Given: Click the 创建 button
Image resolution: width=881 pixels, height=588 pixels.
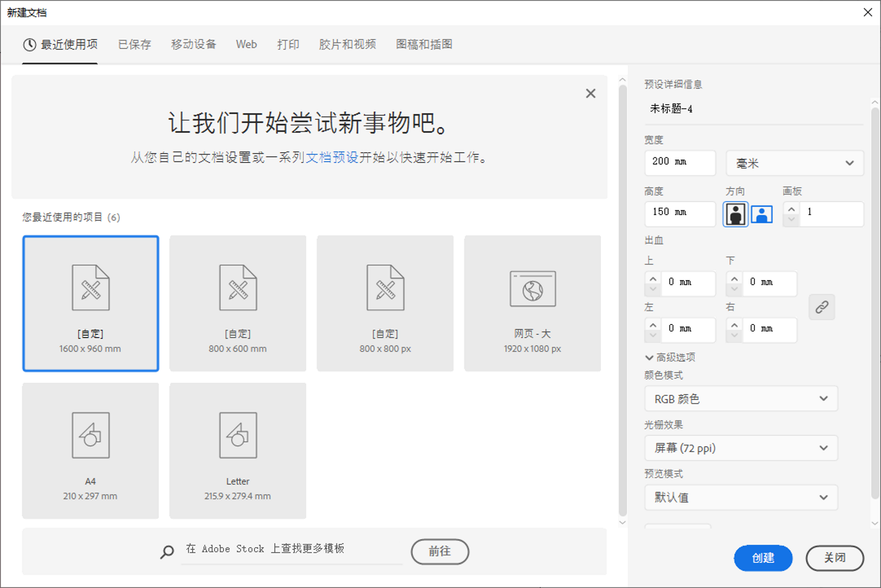Looking at the screenshot, I should tap(763, 558).
